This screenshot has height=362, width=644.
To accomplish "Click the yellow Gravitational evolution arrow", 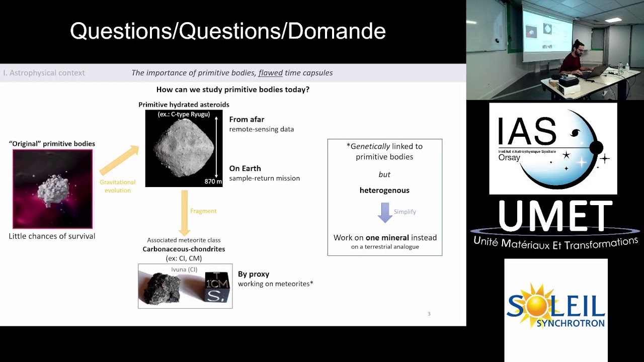I will 119,160.
